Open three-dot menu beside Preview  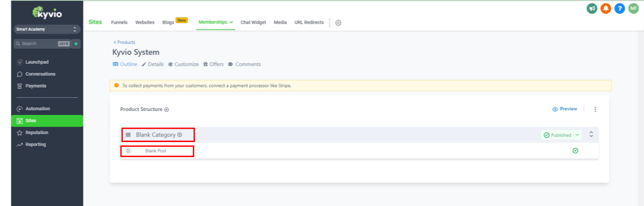[x=595, y=109]
